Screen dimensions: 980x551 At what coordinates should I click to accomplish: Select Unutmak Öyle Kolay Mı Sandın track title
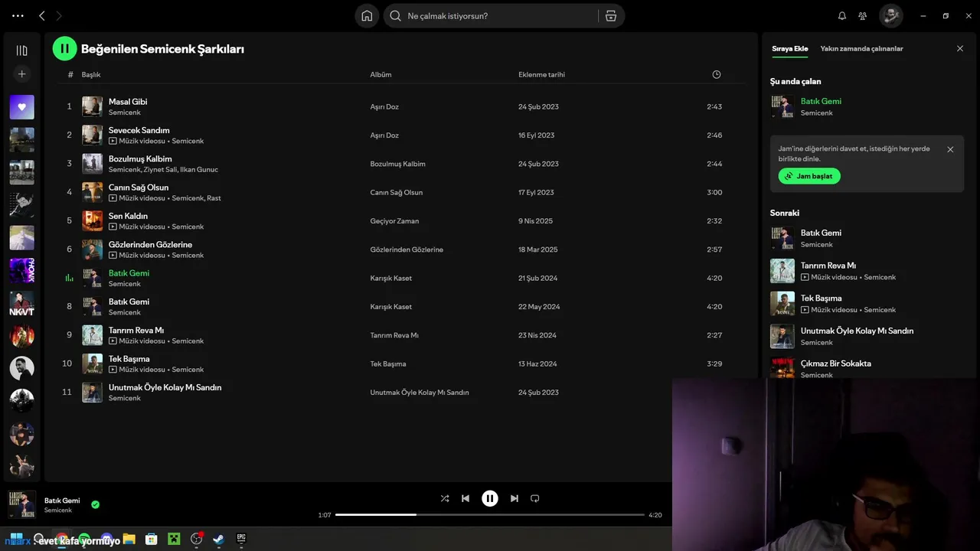(165, 387)
